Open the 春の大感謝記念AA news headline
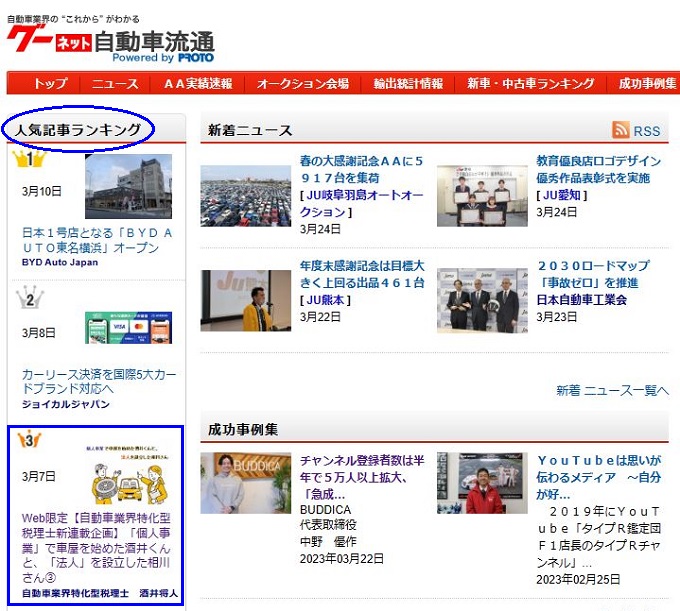Image resolution: width=680 pixels, height=611 pixels. coord(361,168)
